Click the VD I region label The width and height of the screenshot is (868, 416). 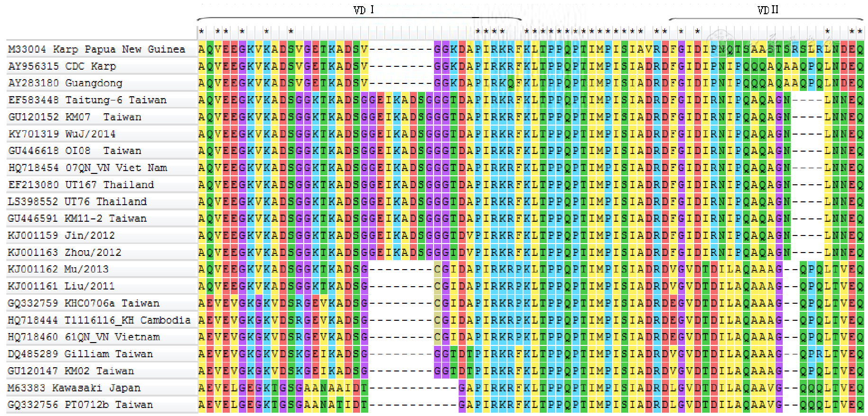364,10
